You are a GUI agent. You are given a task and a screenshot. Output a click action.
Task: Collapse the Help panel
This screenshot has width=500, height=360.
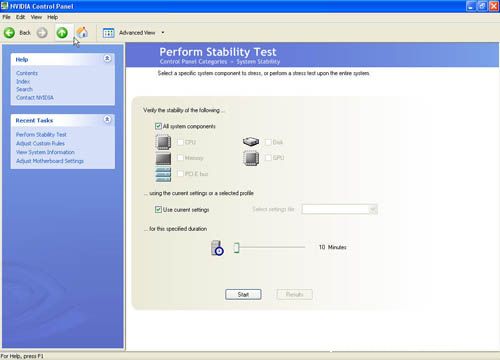click(107, 58)
